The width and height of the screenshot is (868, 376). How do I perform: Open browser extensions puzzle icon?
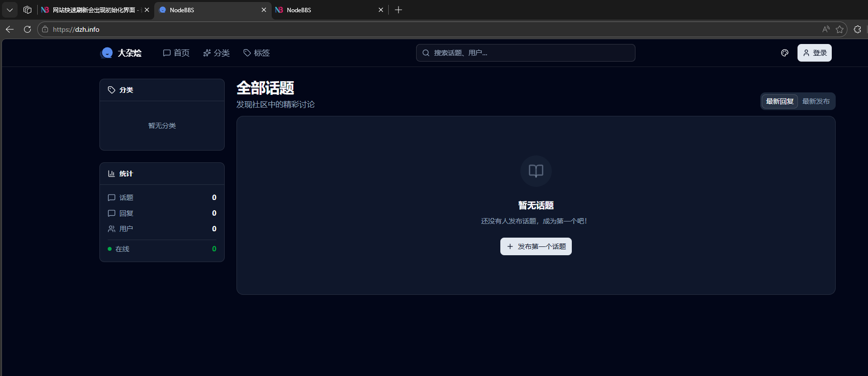coord(857,29)
